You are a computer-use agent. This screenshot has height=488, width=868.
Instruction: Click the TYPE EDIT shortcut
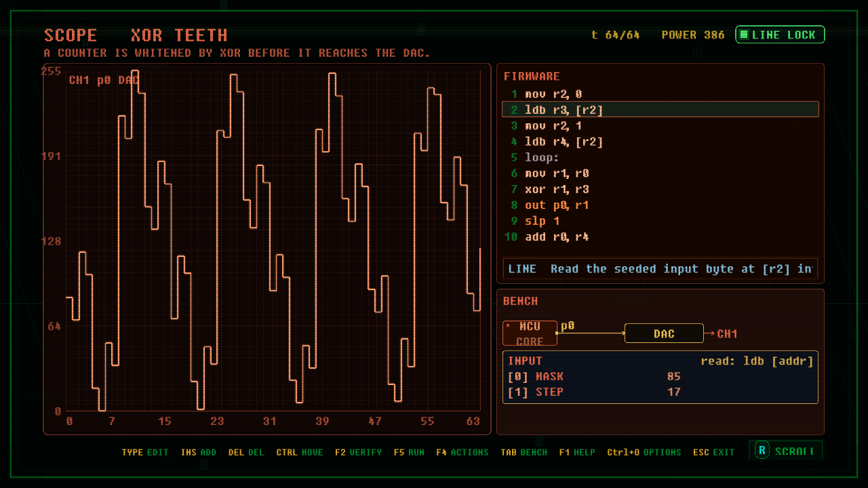(x=145, y=452)
